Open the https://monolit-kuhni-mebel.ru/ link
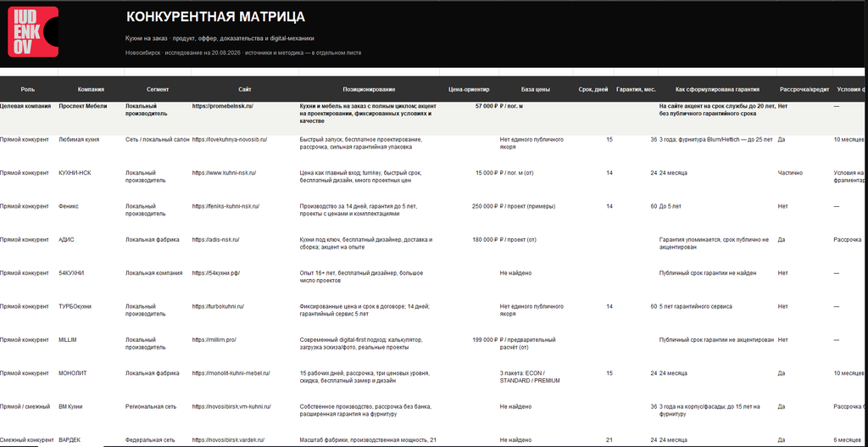868x447 pixels. tap(231, 373)
